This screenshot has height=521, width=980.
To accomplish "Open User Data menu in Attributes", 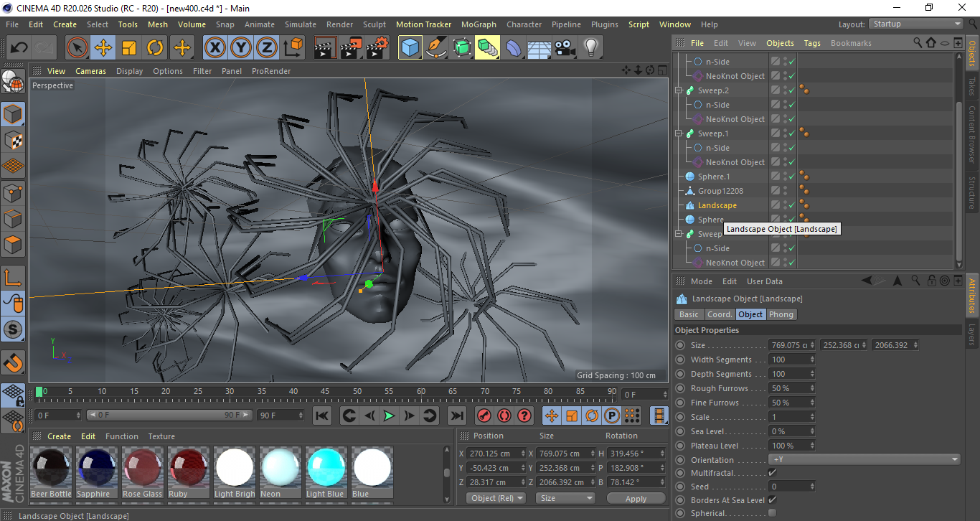I will point(765,281).
